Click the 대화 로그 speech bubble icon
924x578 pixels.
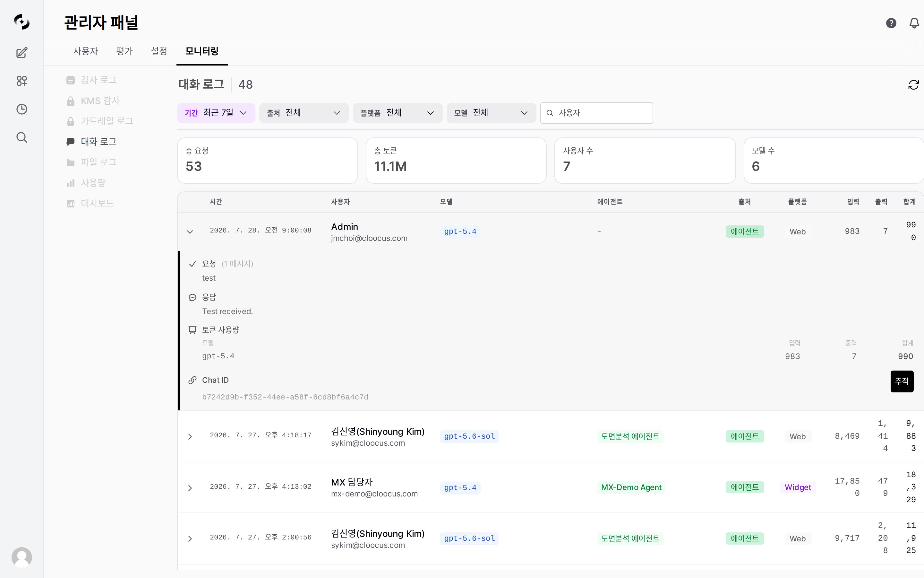(70, 142)
